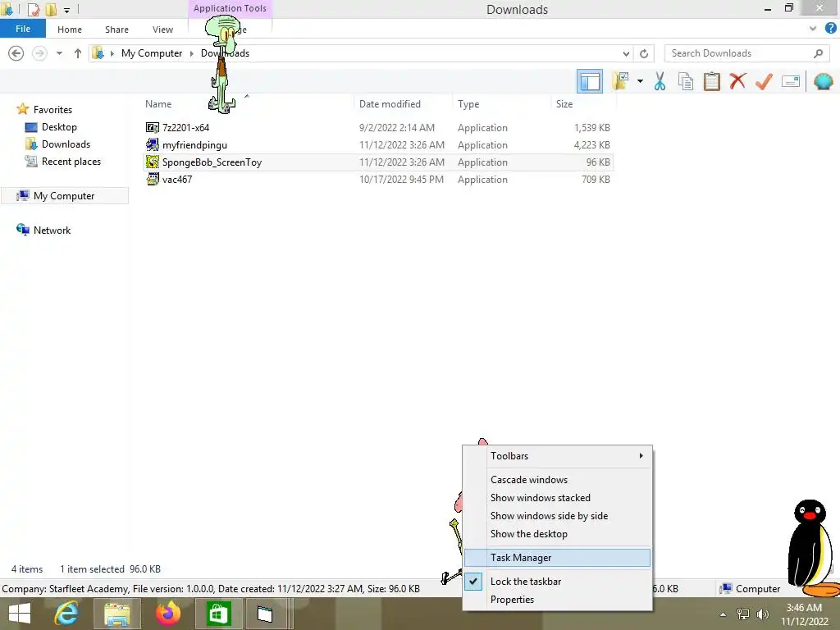Click the red X Delete icon
Screen dimensions: 840x630
pyautogui.click(x=737, y=81)
